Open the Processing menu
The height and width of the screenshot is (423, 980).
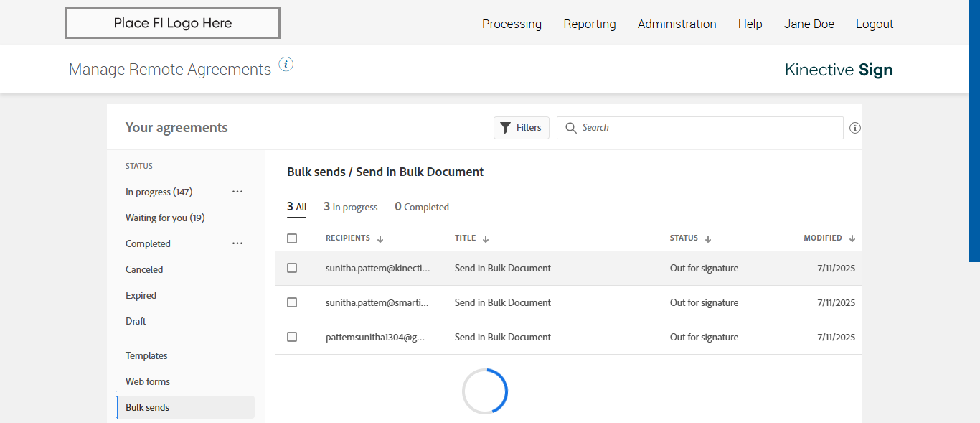512,24
